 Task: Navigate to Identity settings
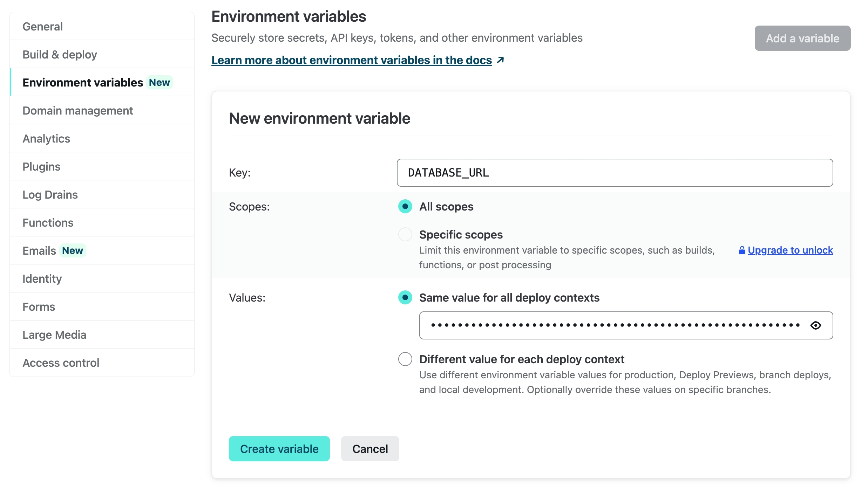[102, 279]
